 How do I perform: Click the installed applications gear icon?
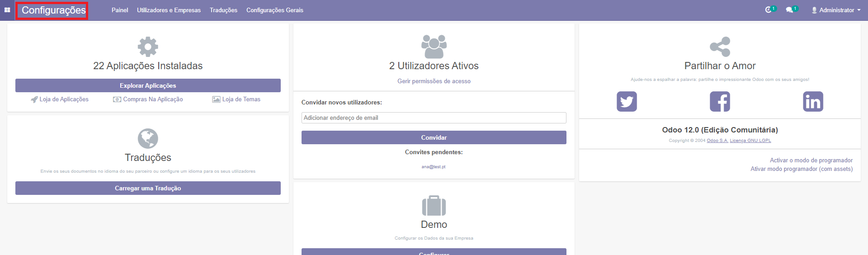(148, 47)
